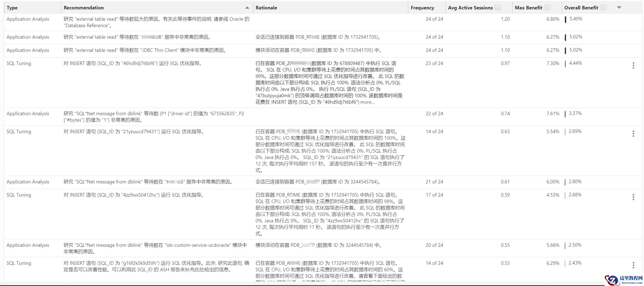This screenshot has width=644, height=286.
Task: Click max benefit value 5.66%
Action: [553, 245]
